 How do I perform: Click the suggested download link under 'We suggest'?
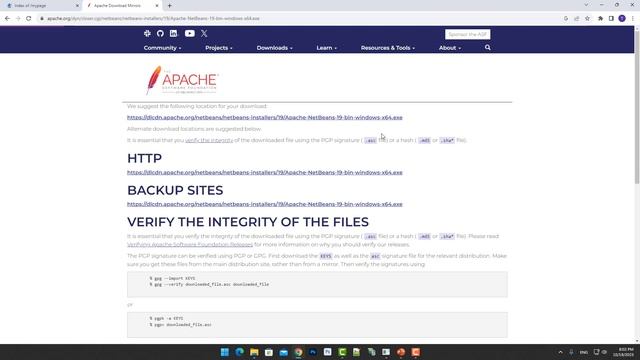(x=264, y=118)
